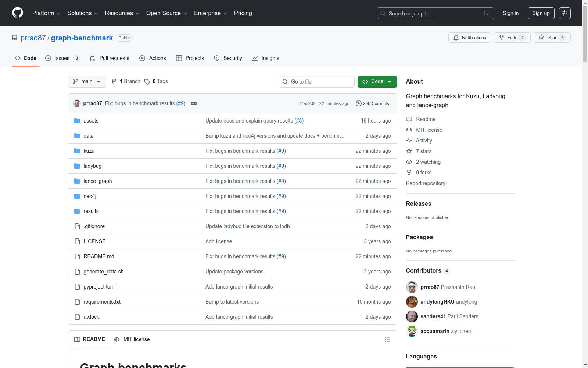The image size is (588, 368).
Task: Switch to the Pull requests tab
Action: click(110, 58)
